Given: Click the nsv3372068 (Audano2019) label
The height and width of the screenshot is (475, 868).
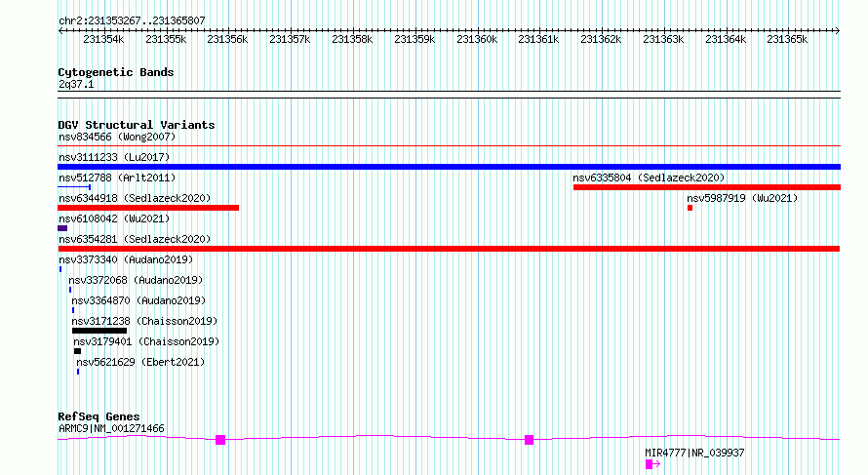Looking at the screenshot, I should tap(136, 280).
